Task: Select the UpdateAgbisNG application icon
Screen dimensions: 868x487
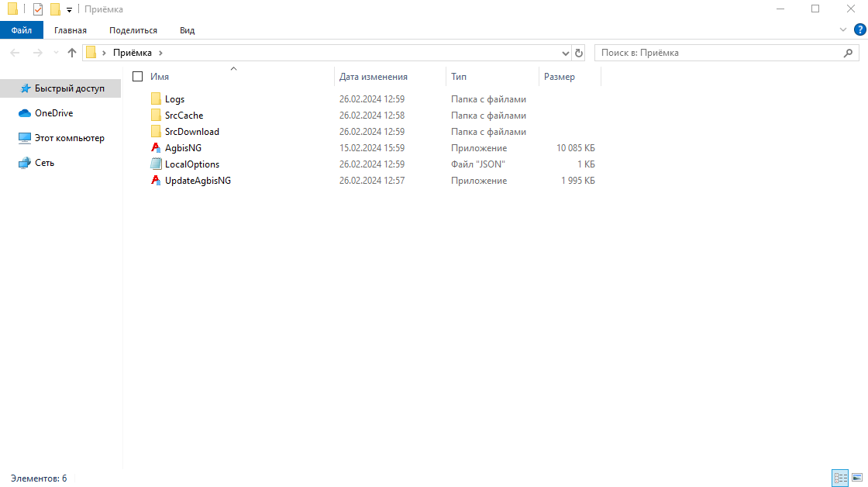Action: 156,181
